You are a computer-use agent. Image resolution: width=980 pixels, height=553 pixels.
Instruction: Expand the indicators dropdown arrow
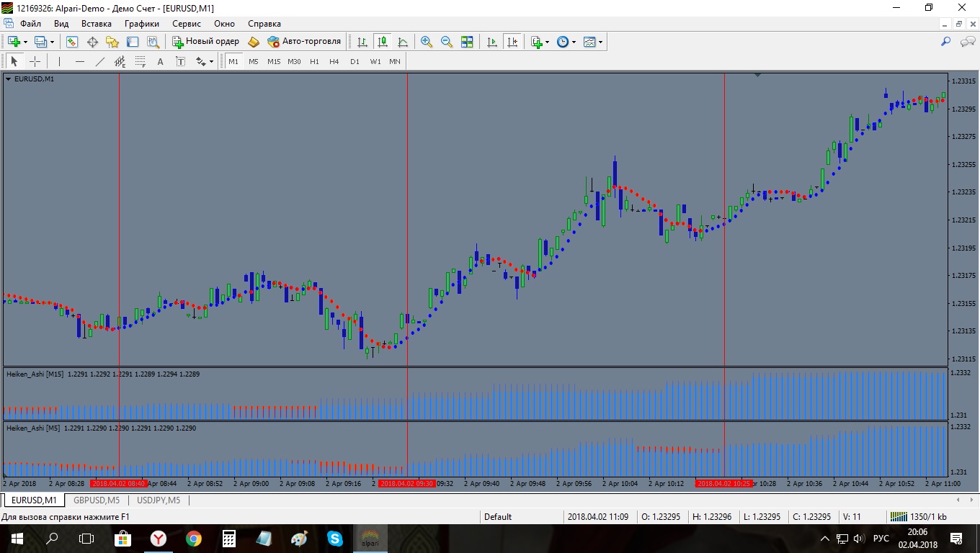point(547,42)
